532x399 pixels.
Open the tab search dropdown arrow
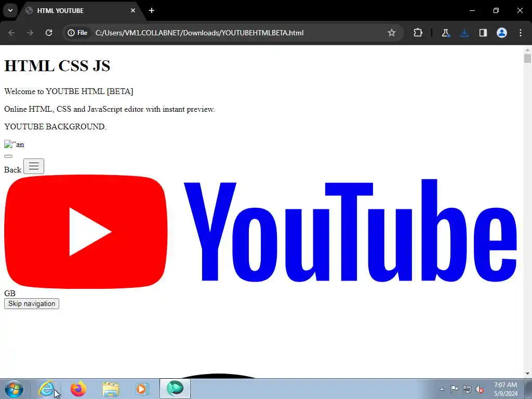[x=10, y=10]
